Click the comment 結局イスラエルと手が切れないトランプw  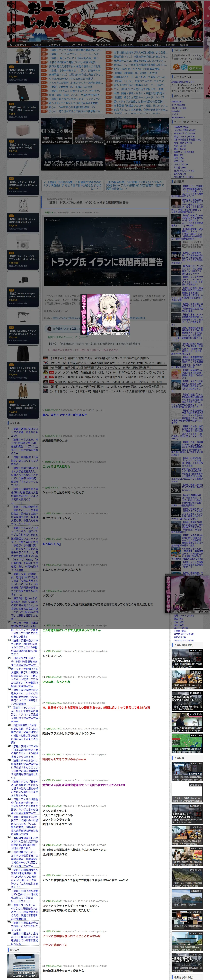point(69,734)
